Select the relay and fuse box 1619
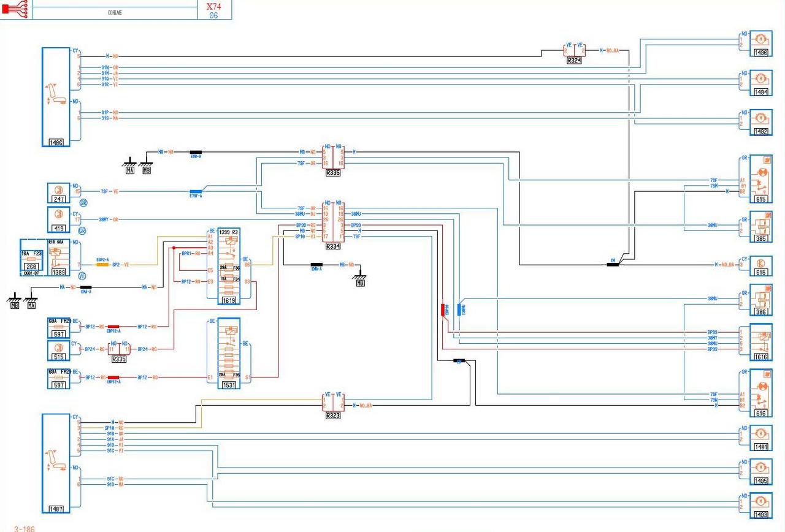This screenshot has width=785, height=532. [229, 266]
